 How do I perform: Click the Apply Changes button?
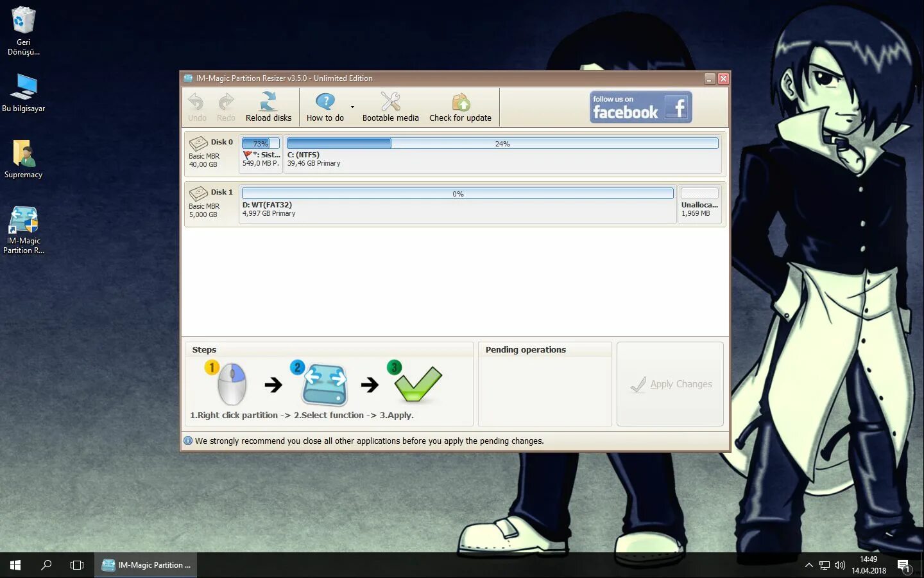[670, 384]
